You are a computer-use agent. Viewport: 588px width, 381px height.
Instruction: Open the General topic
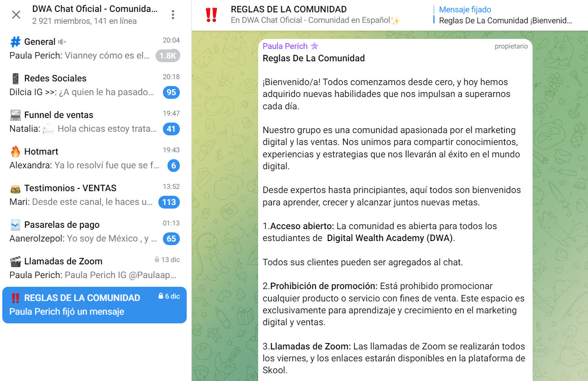tap(94, 48)
